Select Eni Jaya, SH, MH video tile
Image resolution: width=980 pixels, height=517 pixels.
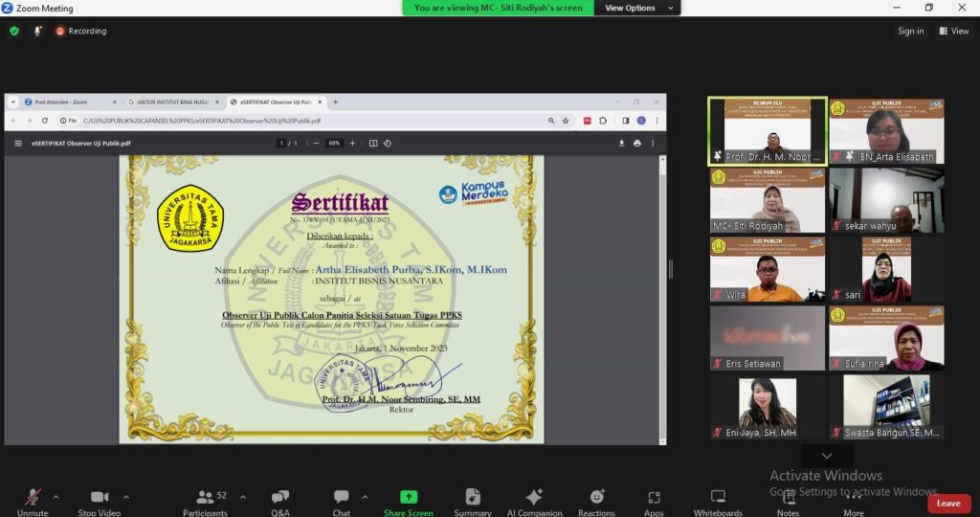(x=767, y=406)
